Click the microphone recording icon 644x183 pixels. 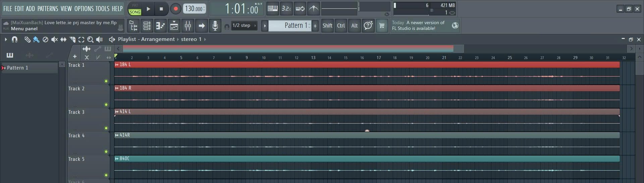pyautogui.click(x=215, y=26)
